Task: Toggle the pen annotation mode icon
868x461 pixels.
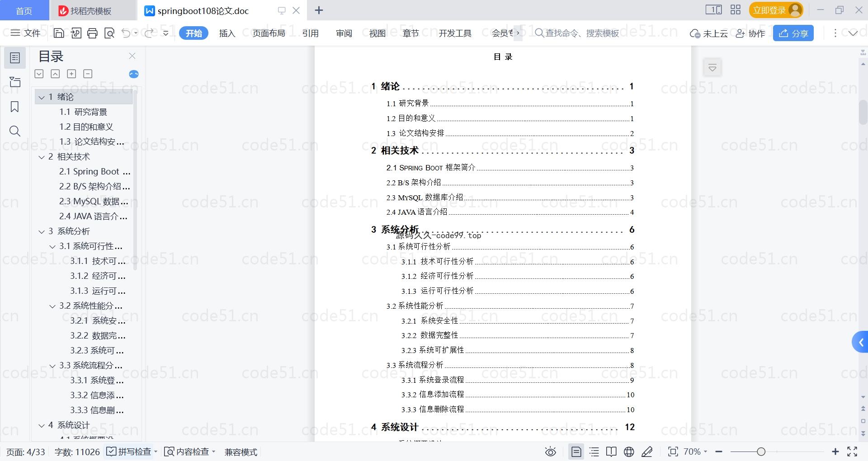Action: 647,452
